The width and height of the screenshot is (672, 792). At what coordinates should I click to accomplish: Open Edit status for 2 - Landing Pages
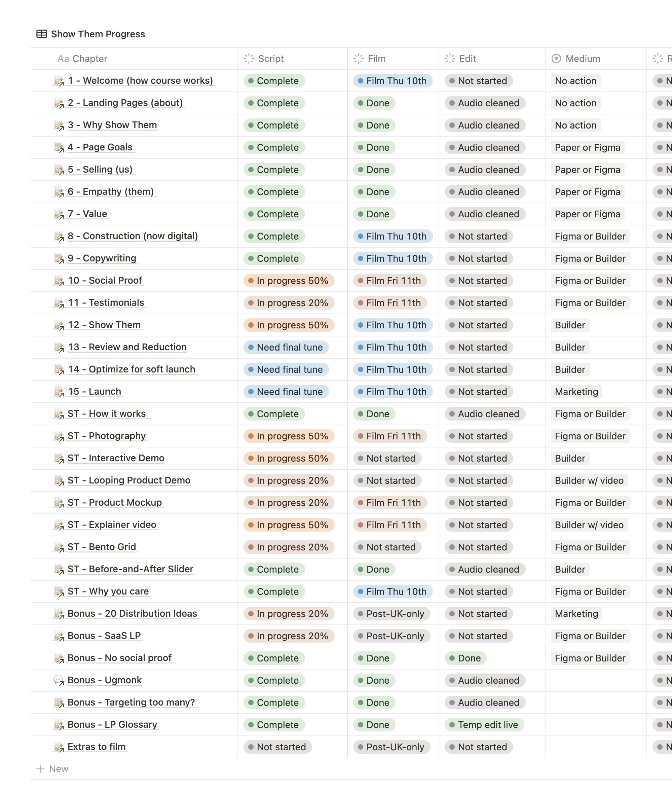point(485,103)
